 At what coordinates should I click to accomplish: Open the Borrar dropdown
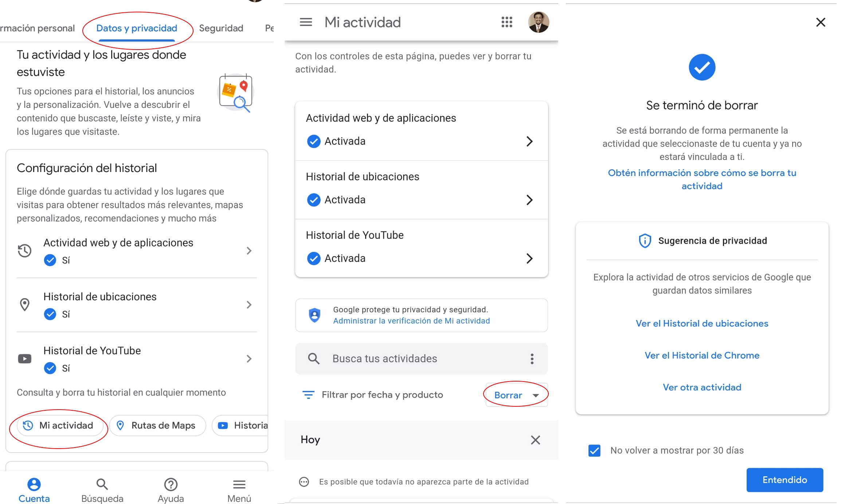(516, 395)
